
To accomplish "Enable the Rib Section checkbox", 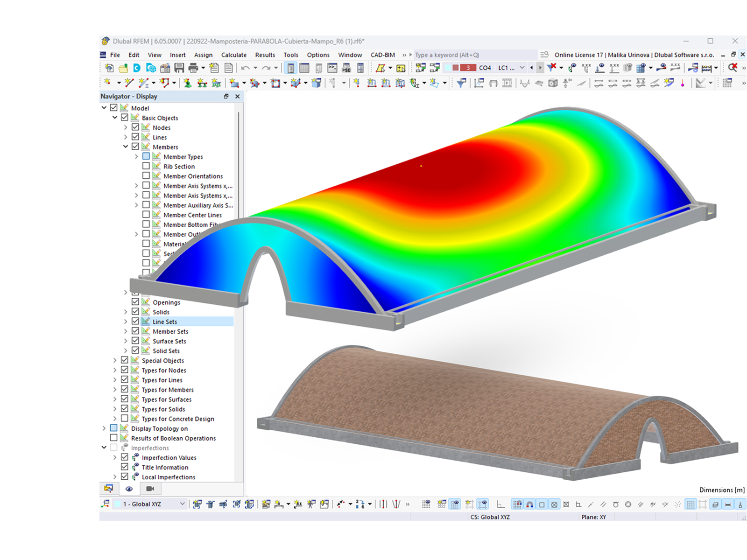I will [146, 166].
